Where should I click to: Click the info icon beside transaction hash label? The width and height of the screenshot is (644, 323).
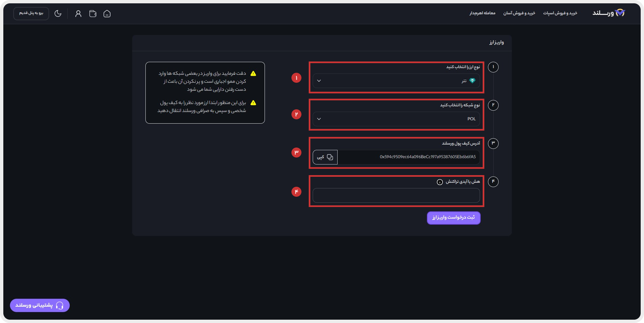(440, 182)
